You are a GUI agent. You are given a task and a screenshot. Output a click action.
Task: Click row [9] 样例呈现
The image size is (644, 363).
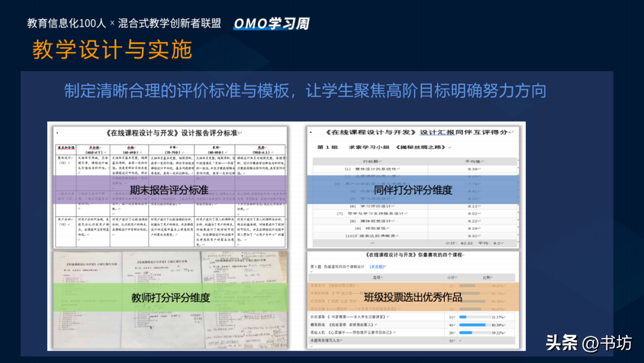tap(415, 228)
